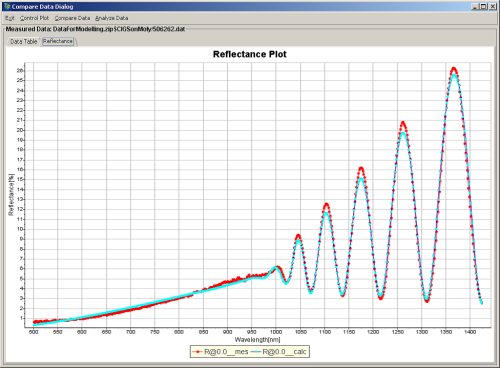Click the R@0.0__mes legend entry

point(220,352)
